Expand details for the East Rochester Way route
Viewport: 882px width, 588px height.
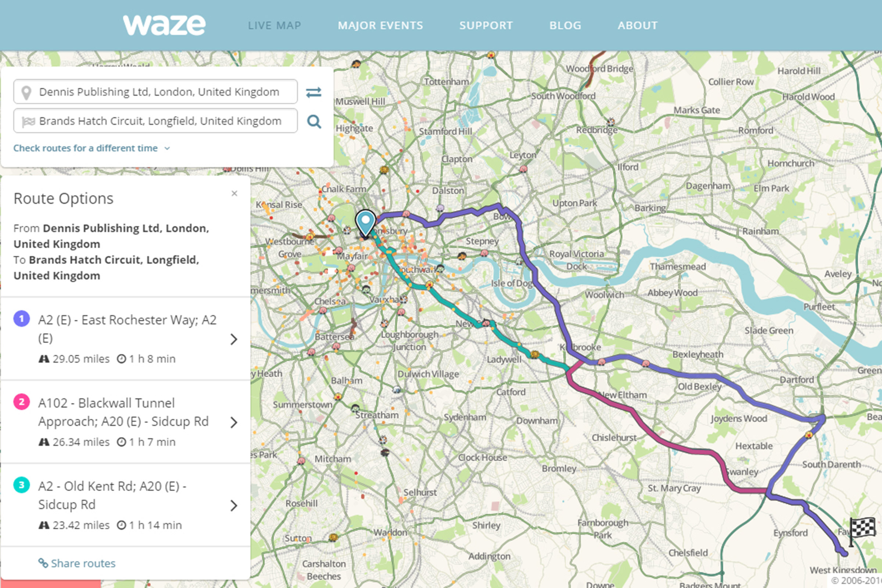pyautogui.click(x=234, y=339)
